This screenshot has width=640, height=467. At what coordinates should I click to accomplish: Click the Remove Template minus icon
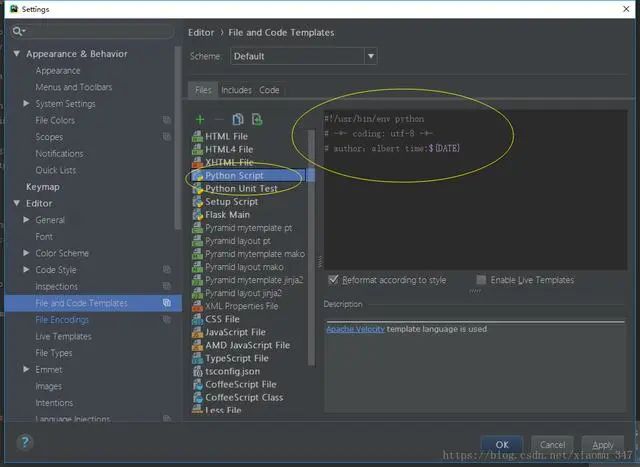[x=219, y=119]
